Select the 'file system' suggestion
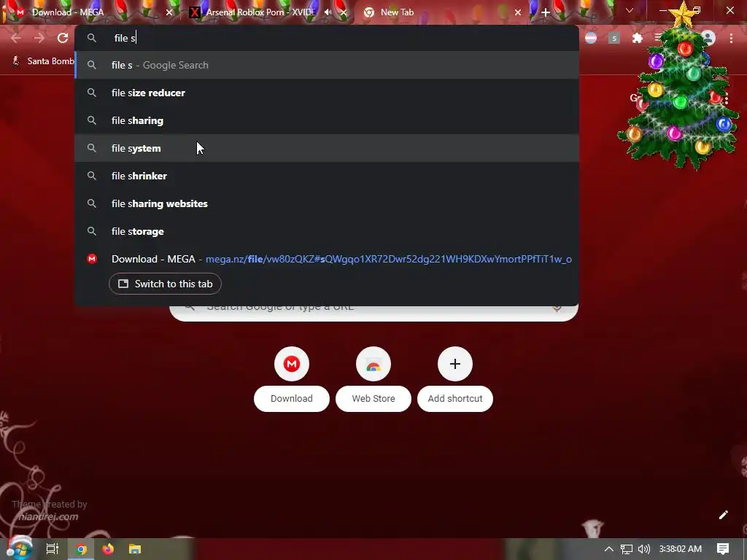Image resolution: width=747 pixels, height=560 pixels. pos(327,148)
